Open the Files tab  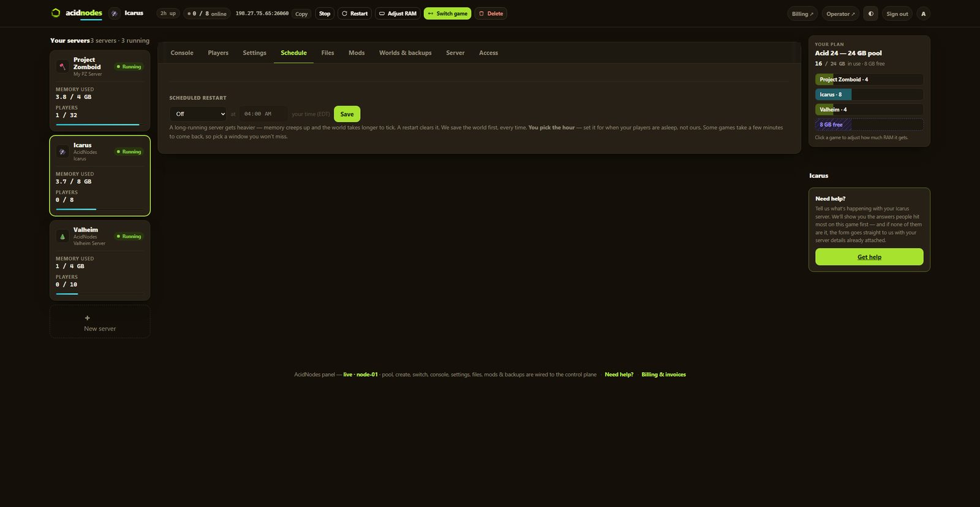tap(328, 53)
